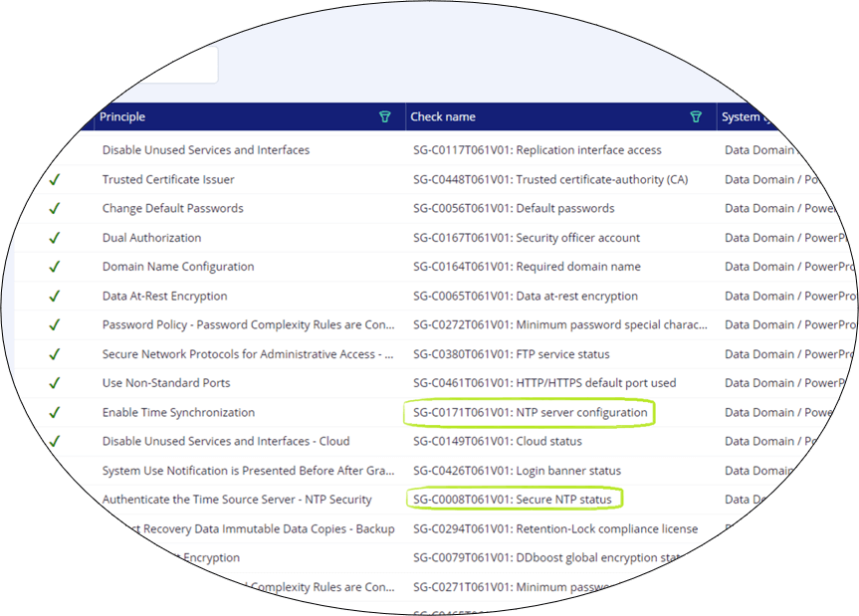859x616 pixels.
Task: Click the green checkmark beside Trusted Certificate Issuer
Action: (x=55, y=179)
